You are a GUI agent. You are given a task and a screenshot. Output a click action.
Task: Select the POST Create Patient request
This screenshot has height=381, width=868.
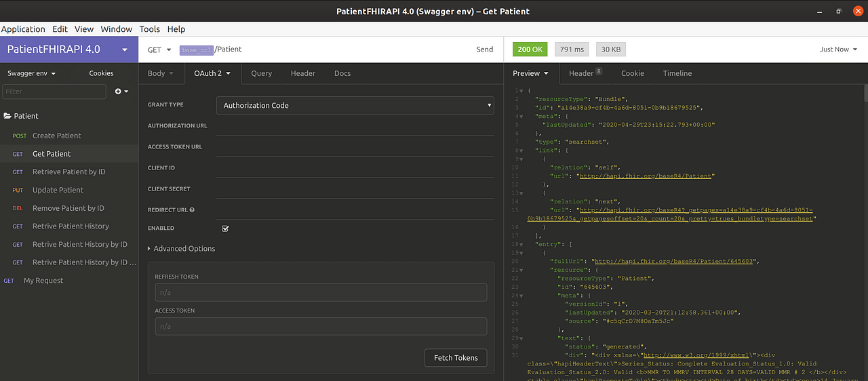click(x=69, y=136)
